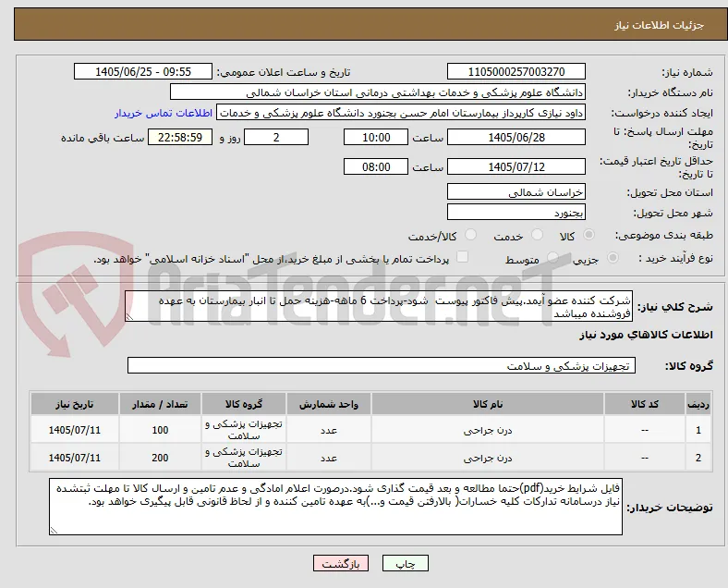The image size is (728, 588).
Task: Click the response deadline date 1405/06/28
Action: 516,137
